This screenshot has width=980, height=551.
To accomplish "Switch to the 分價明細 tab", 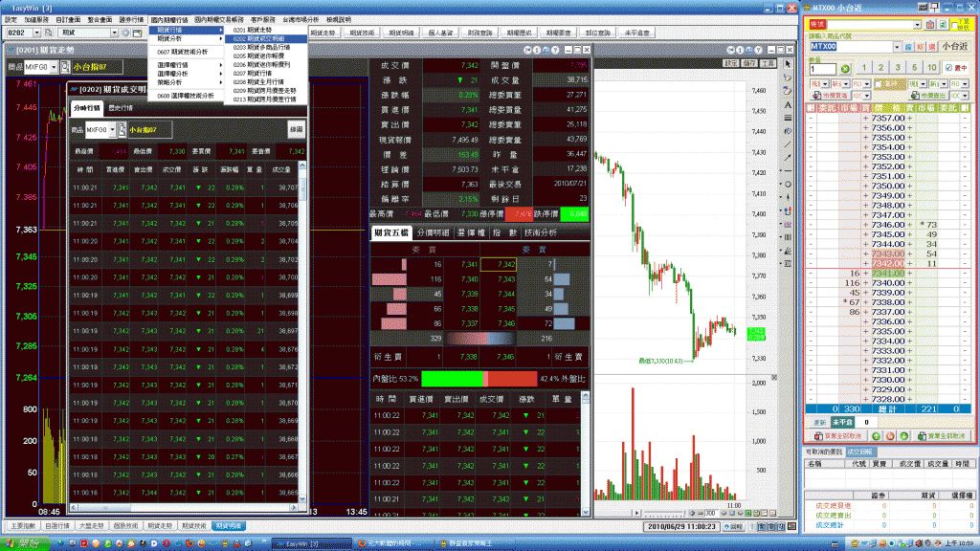I will [x=433, y=233].
